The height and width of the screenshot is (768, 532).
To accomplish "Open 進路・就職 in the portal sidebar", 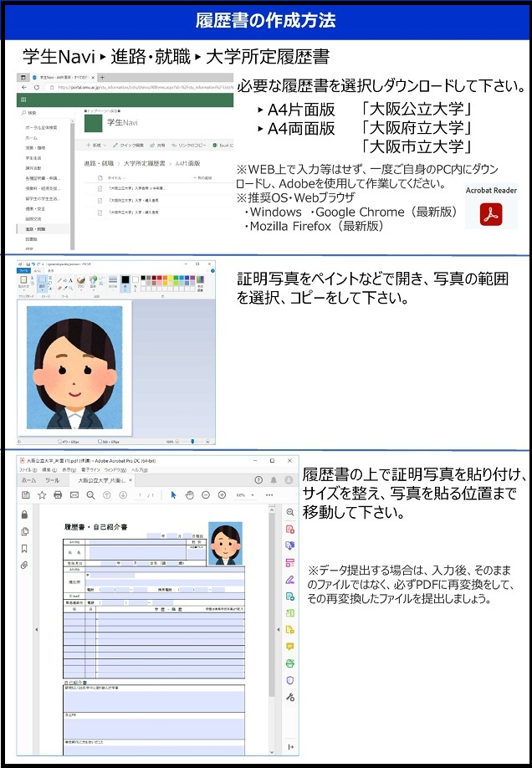I will [x=36, y=228].
